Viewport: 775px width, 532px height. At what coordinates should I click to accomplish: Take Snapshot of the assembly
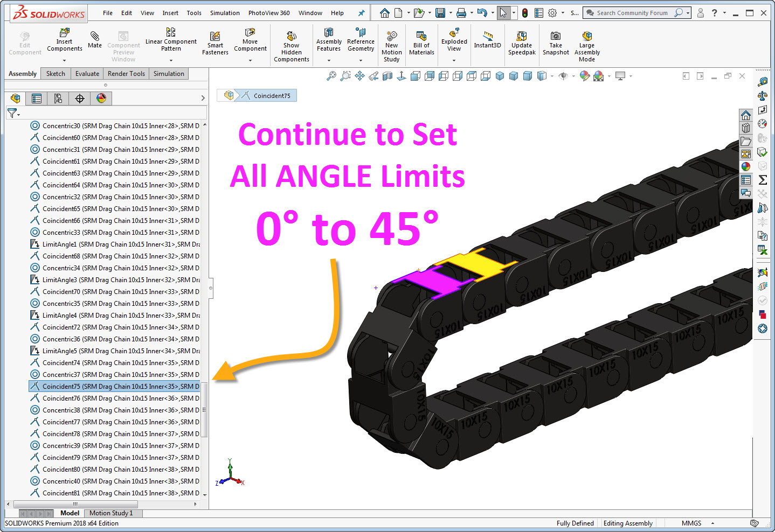(x=556, y=43)
